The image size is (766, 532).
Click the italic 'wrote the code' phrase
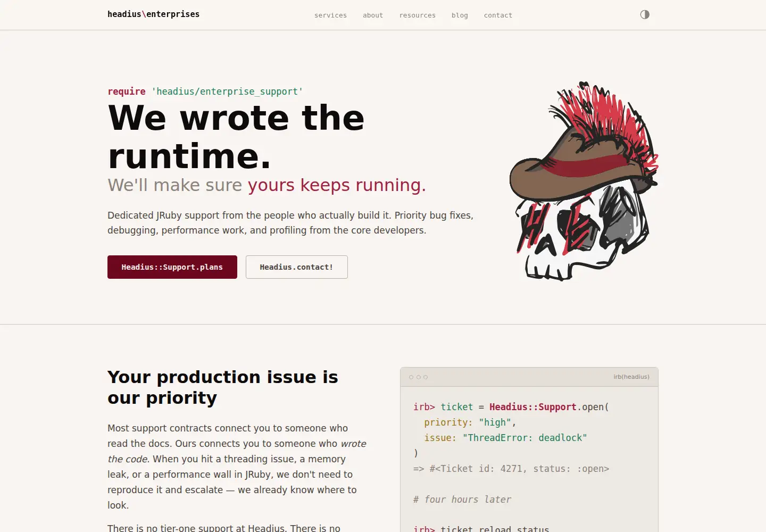point(237,451)
